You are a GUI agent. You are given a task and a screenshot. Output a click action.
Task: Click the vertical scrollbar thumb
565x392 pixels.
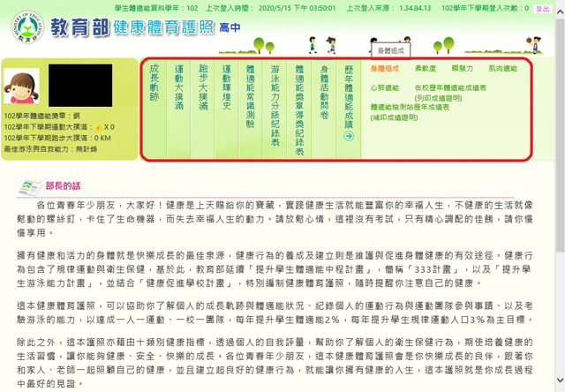point(560,135)
